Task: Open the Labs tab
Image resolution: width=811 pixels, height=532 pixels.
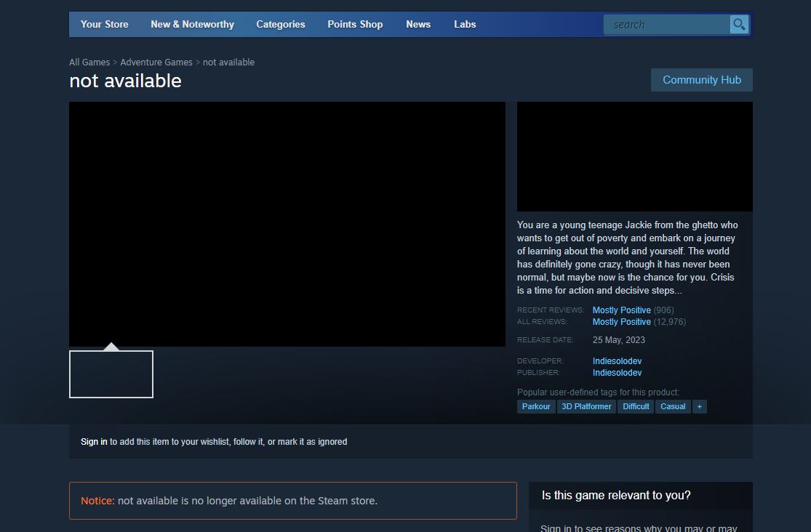Action: (x=465, y=24)
